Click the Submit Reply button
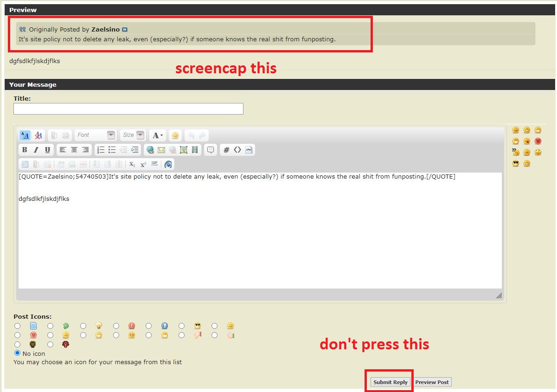The image size is (557, 392). pos(391,382)
